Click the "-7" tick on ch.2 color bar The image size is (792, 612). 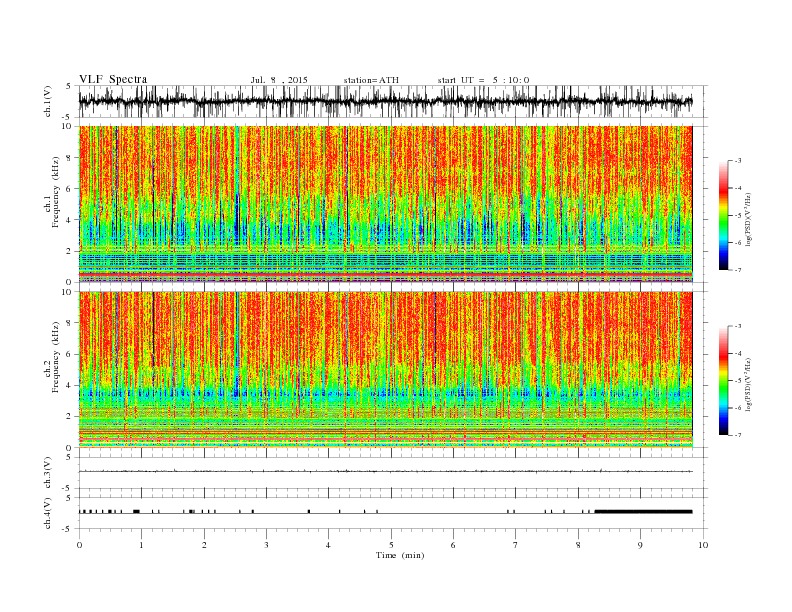coord(738,435)
